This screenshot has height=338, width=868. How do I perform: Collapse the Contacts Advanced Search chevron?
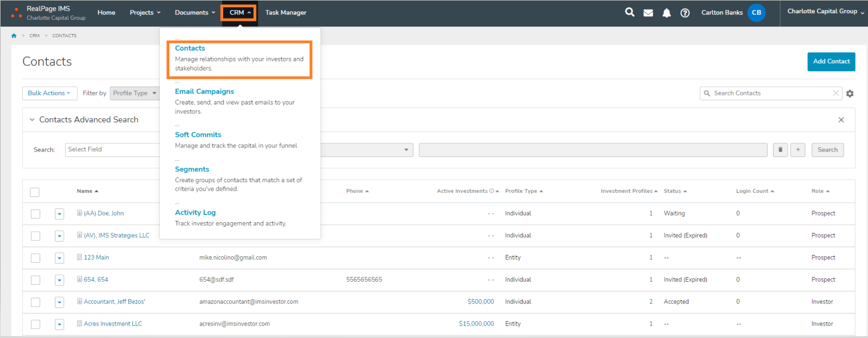click(x=32, y=119)
